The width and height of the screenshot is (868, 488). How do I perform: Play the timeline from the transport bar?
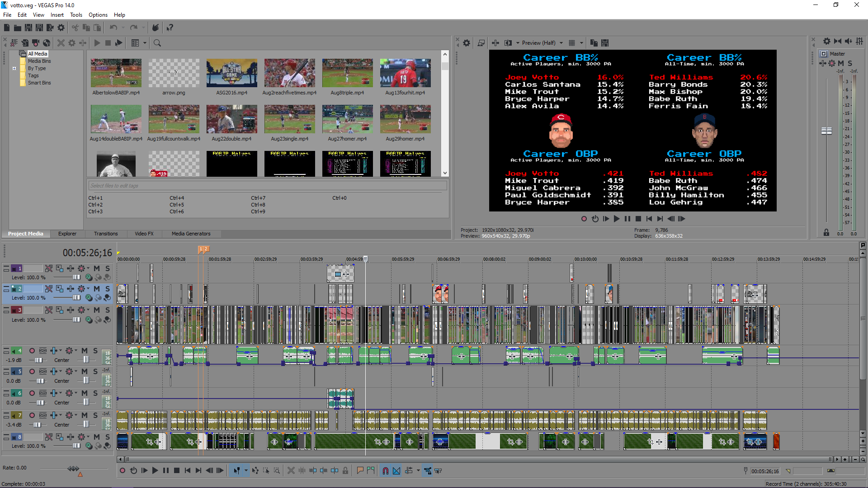[x=155, y=471]
